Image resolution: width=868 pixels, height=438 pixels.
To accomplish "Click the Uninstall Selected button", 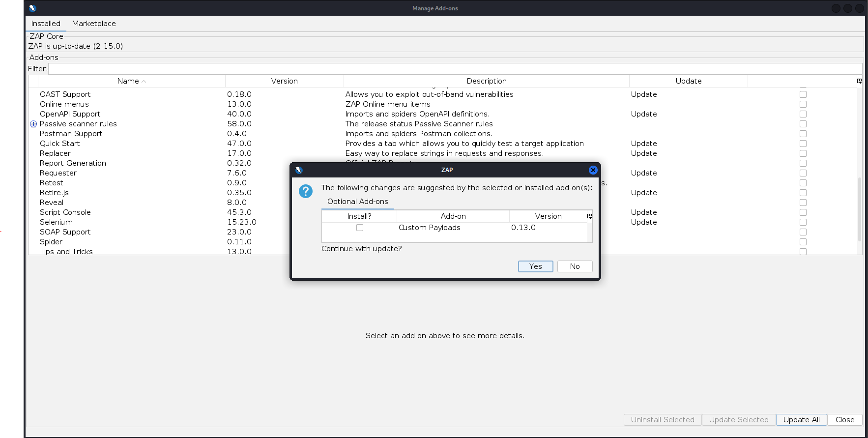I will [x=663, y=420].
